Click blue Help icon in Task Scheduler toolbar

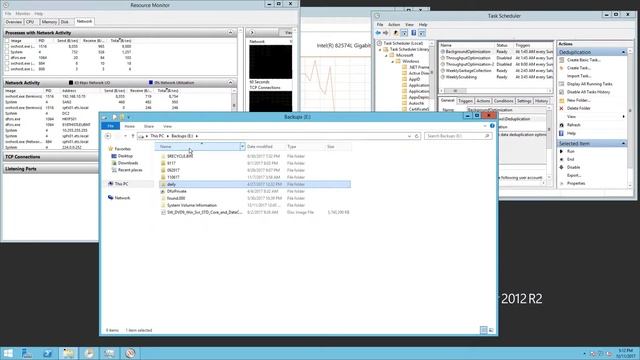(413, 33)
